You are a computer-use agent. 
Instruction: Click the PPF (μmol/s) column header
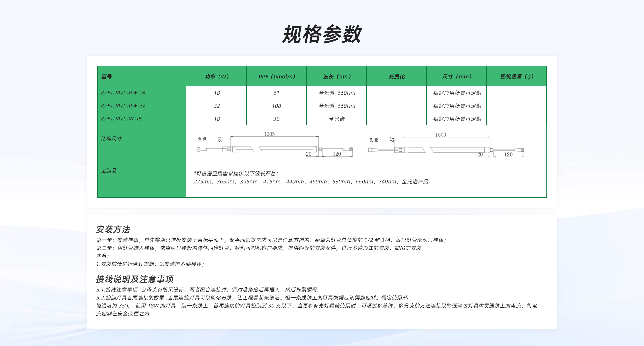click(277, 77)
